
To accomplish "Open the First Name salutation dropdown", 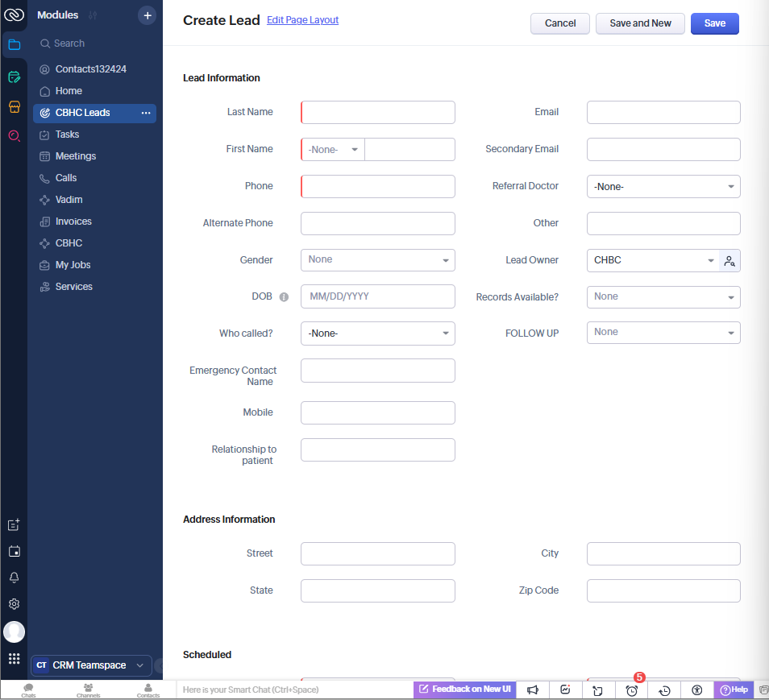I will click(333, 150).
